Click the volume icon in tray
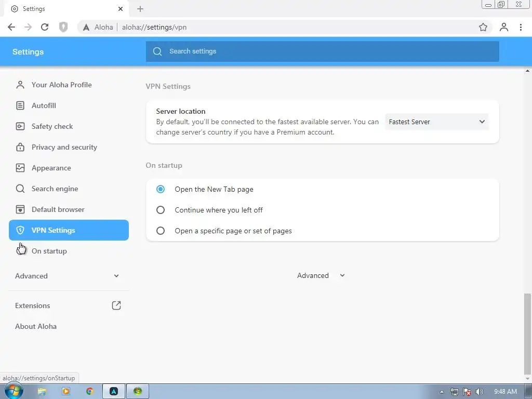This screenshot has height=399, width=532. 480,392
